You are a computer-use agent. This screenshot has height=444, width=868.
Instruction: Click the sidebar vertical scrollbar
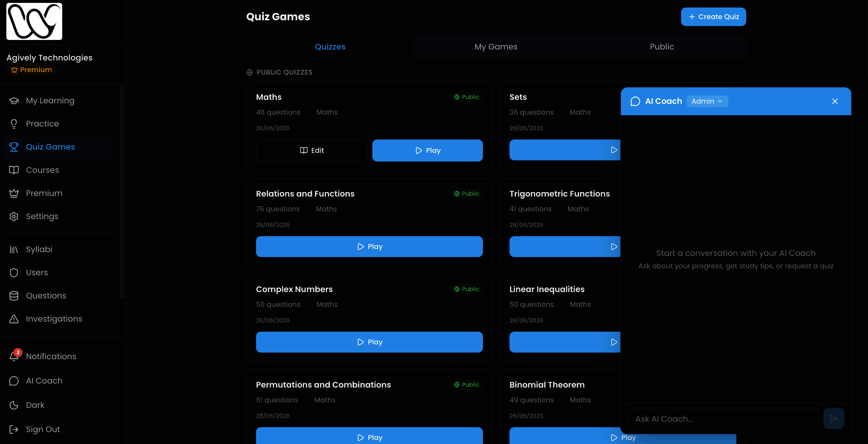[x=122, y=192]
